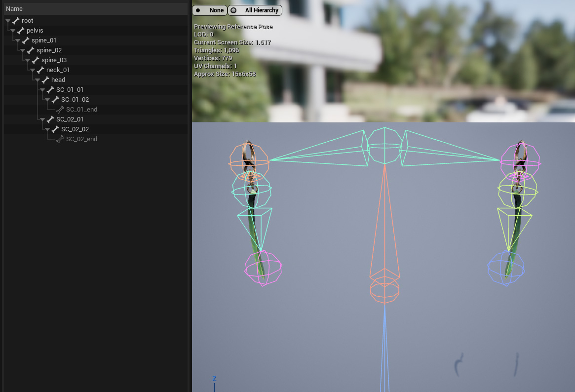The height and width of the screenshot is (392, 575).
Task: Sort by the Name column header
Action: pos(96,9)
